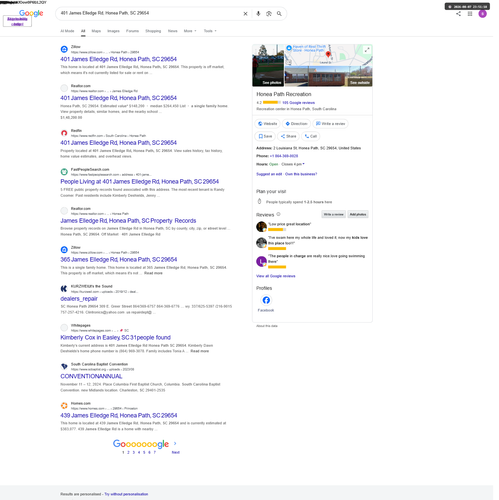Click About this data link

[267, 326]
